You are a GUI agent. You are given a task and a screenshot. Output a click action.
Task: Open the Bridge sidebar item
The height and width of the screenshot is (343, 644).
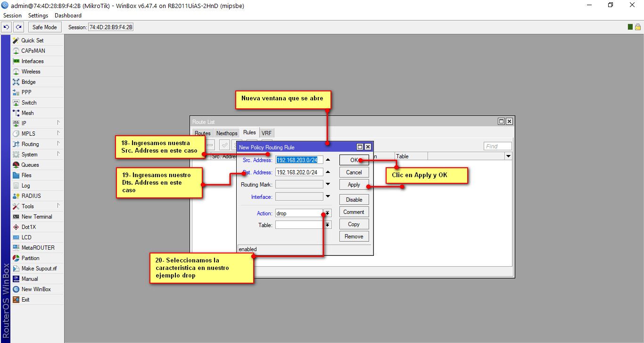pos(28,82)
